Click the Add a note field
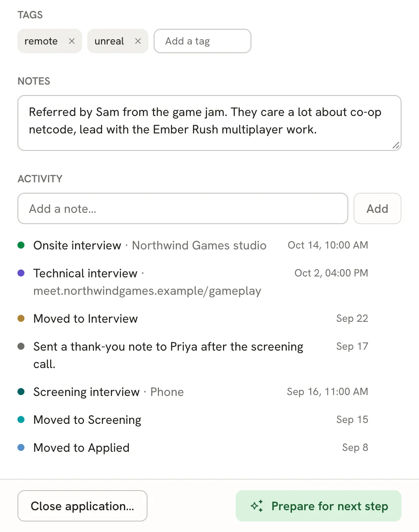 (x=183, y=208)
